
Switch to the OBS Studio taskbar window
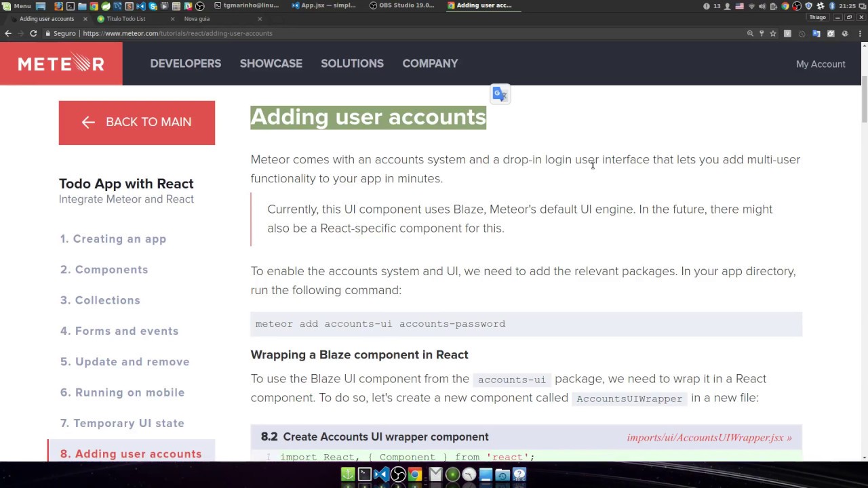pos(402,5)
